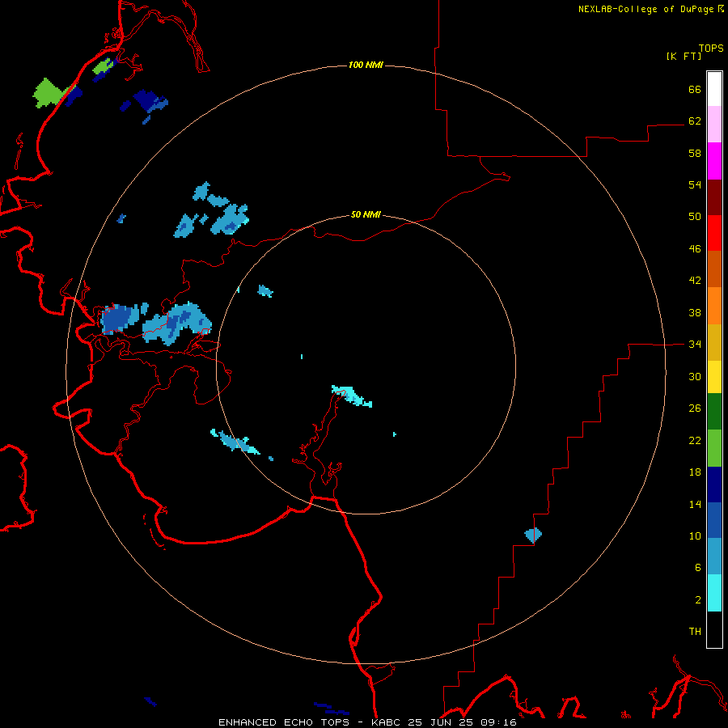Screen dimensions: 728x728
Task: Click the medium blue legend swatch
Action: point(714,520)
